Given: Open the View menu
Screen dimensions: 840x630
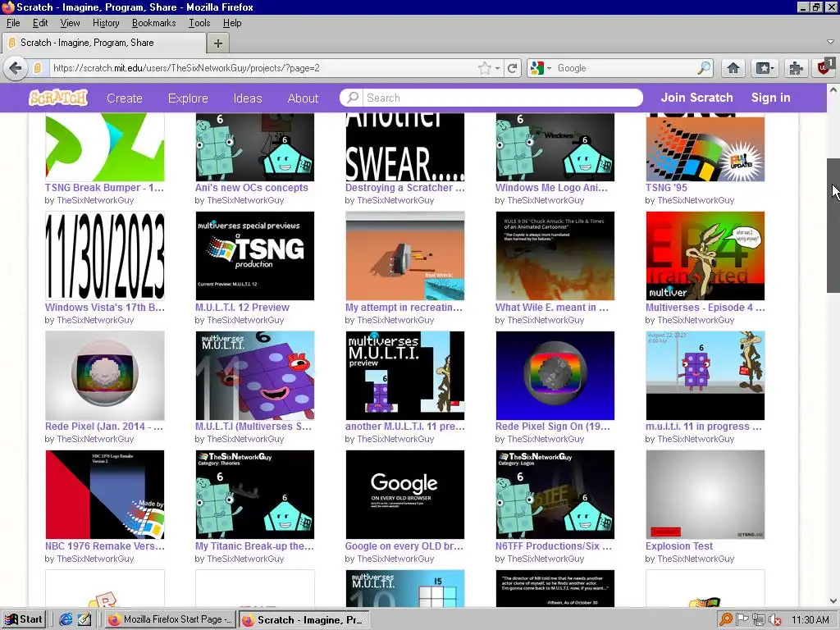Looking at the screenshot, I should click(x=70, y=23).
